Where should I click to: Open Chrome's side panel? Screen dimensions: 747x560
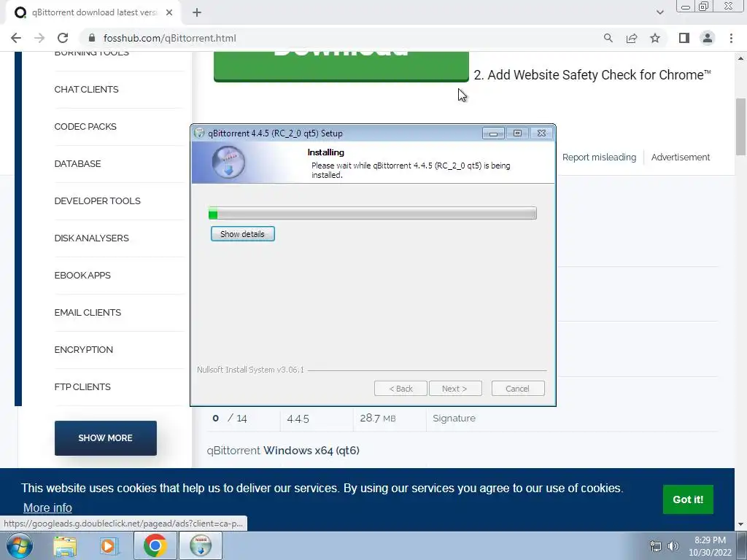point(684,38)
